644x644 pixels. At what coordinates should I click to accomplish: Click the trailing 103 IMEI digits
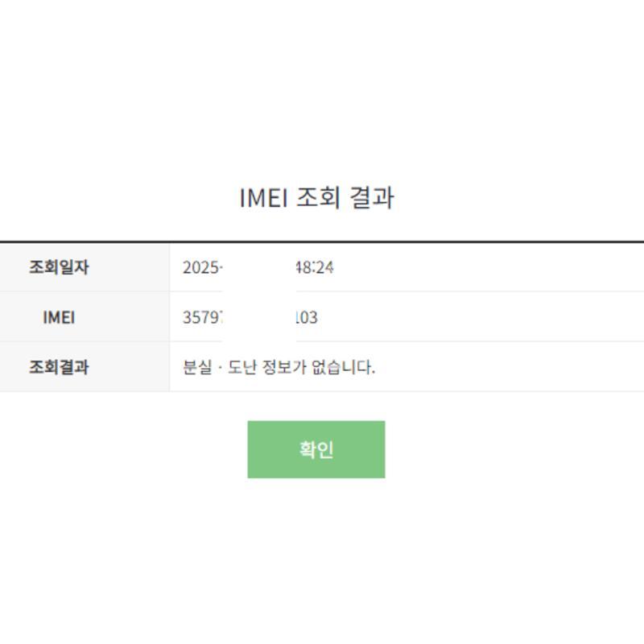(307, 318)
